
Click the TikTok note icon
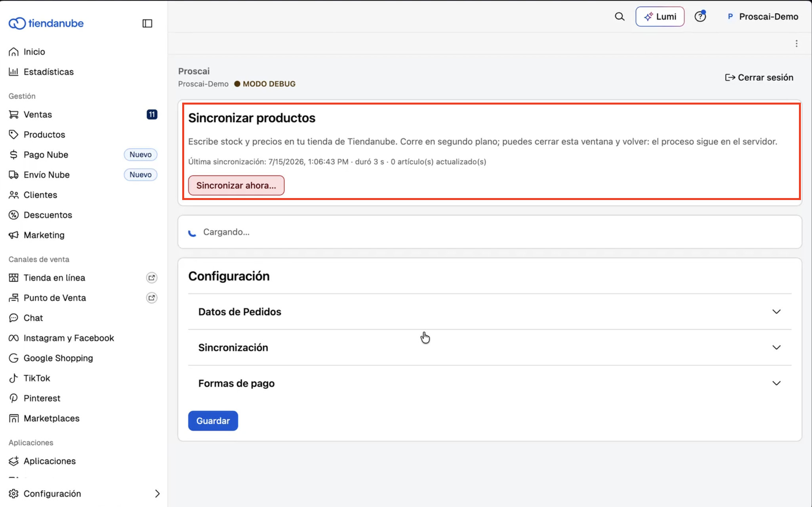(x=14, y=378)
